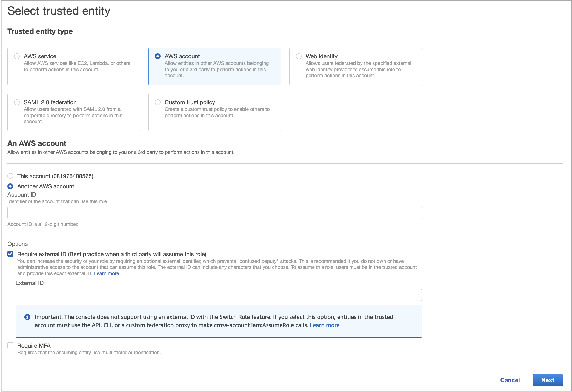Image resolution: width=572 pixels, height=392 pixels.
Task: Click the info icon in the Important banner
Action: [x=27, y=317]
